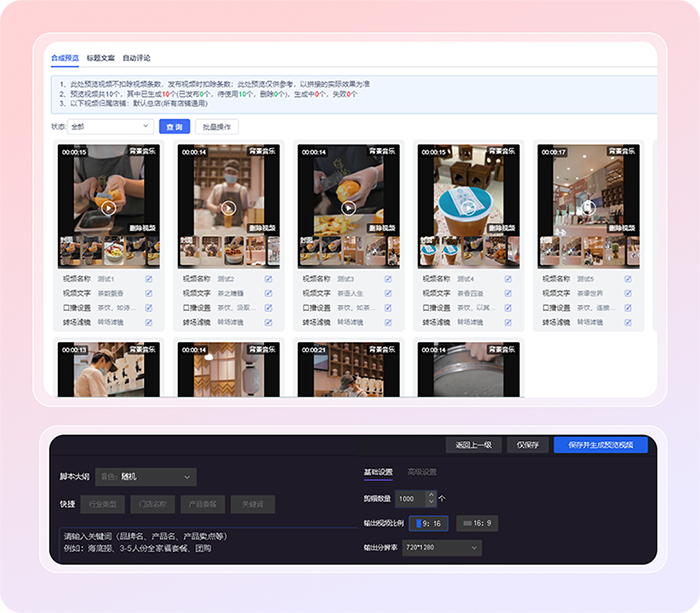Screen dimensions: 700x613
Task: Click edit icon for 转场滤镜 in 测试4 card
Action: pyautogui.click(x=508, y=323)
